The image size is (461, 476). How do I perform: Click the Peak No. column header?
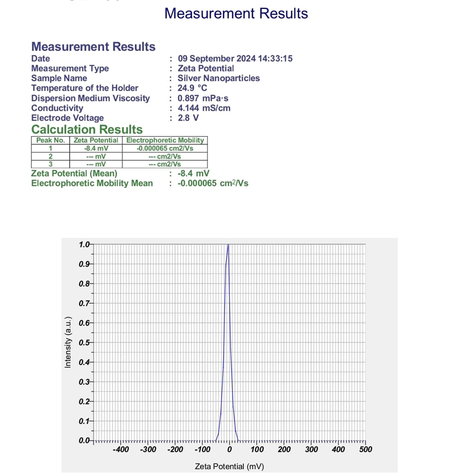tap(51, 140)
